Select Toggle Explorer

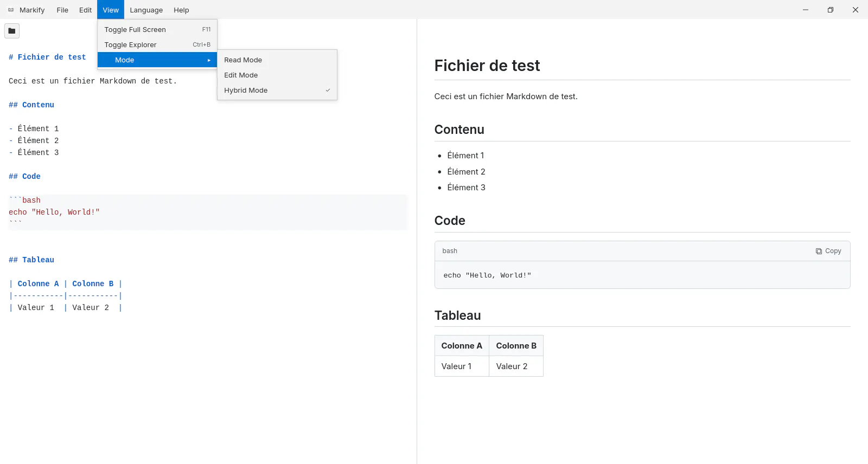[x=157, y=44]
